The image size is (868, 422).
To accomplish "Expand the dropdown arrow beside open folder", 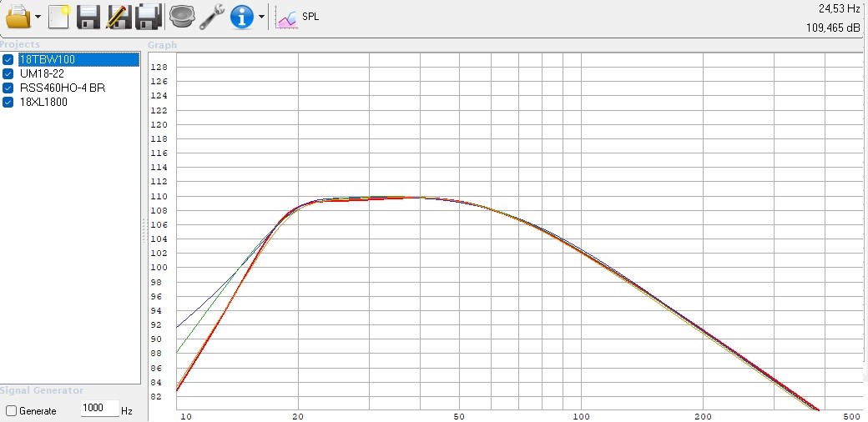I will [x=38, y=17].
